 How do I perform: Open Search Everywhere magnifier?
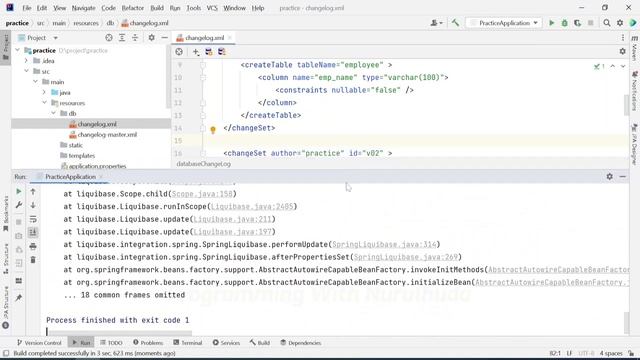click(607, 23)
